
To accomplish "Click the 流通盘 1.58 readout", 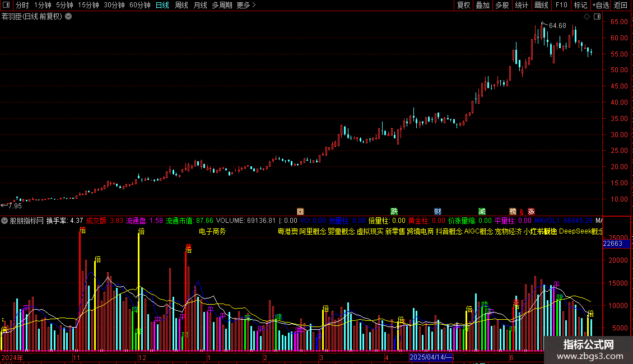I will point(144,221).
